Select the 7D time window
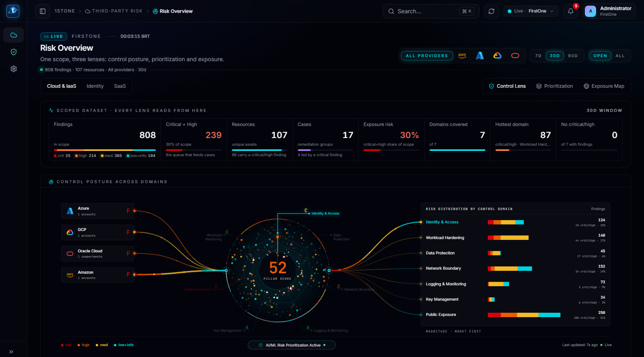 [x=538, y=56]
